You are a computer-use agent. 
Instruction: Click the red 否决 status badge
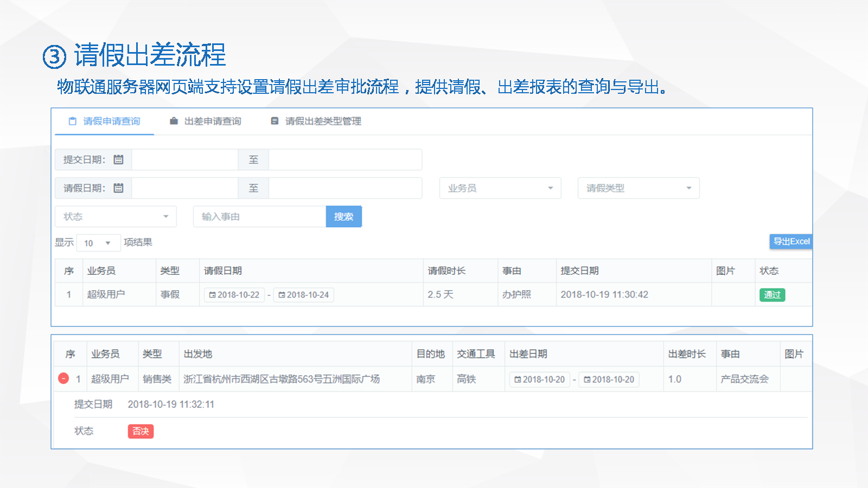click(141, 431)
